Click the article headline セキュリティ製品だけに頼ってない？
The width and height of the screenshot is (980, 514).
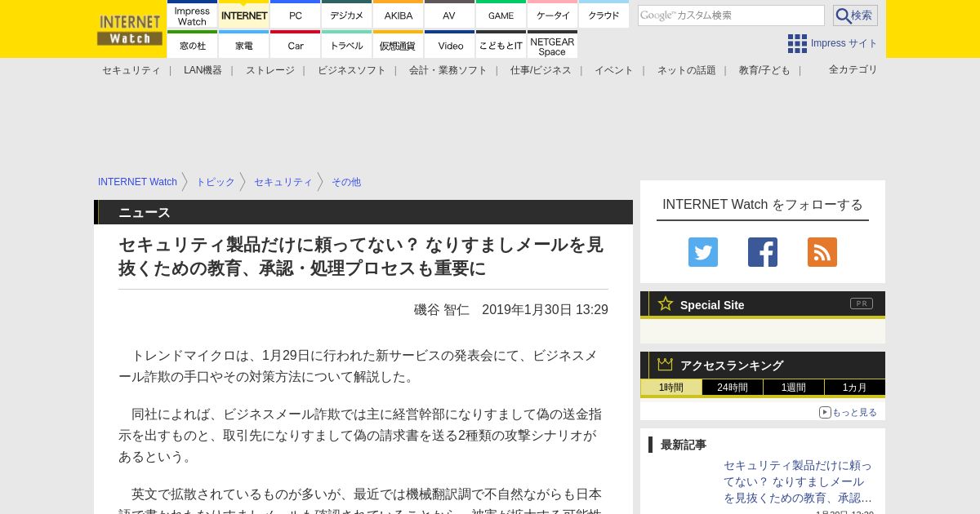coord(363,256)
